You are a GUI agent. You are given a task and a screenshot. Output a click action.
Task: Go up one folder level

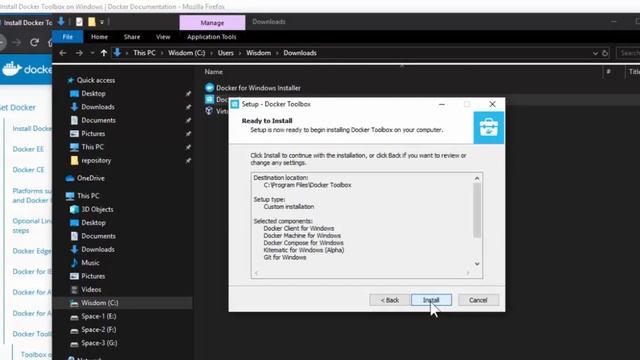click(104, 53)
